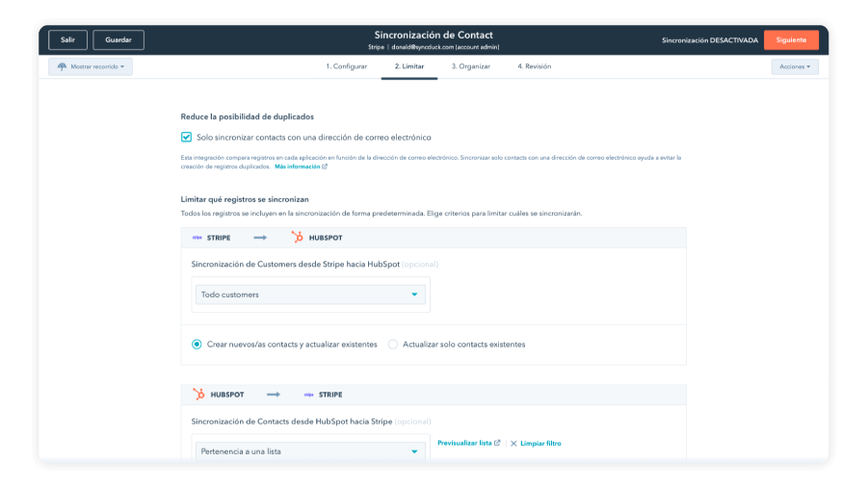The image size is (868, 488).
Task: Click external-link icon next to Previsualizar lista
Action: point(497,443)
